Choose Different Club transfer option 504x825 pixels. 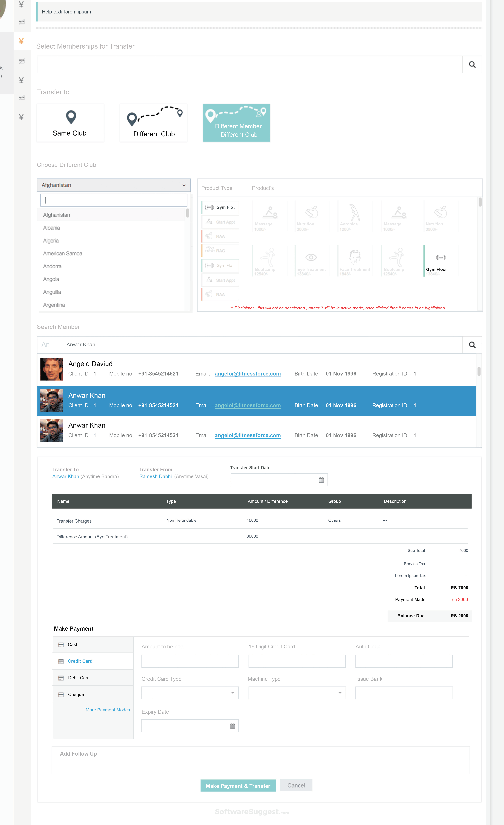[153, 123]
